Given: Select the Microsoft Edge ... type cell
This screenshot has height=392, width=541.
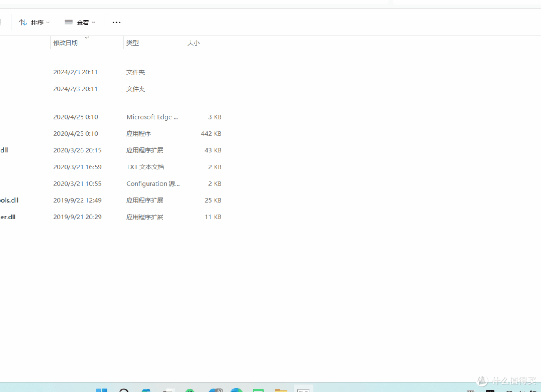Looking at the screenshot, I should [152, 117].
